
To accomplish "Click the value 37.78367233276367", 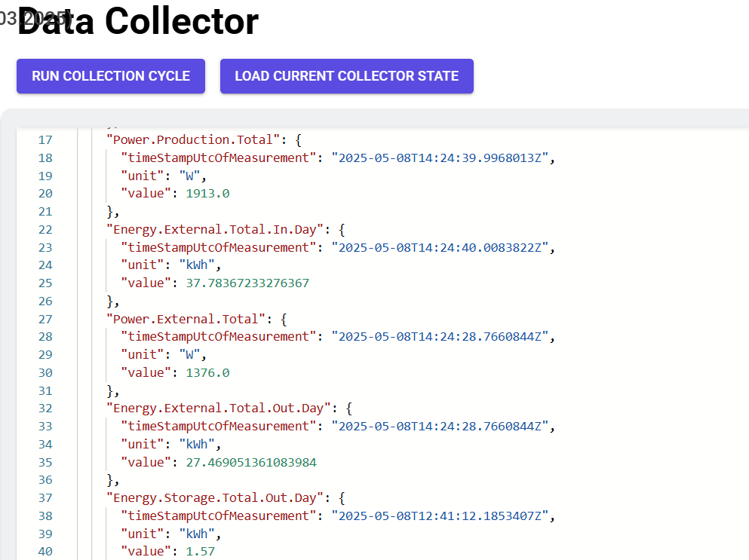I will point(247,283).
